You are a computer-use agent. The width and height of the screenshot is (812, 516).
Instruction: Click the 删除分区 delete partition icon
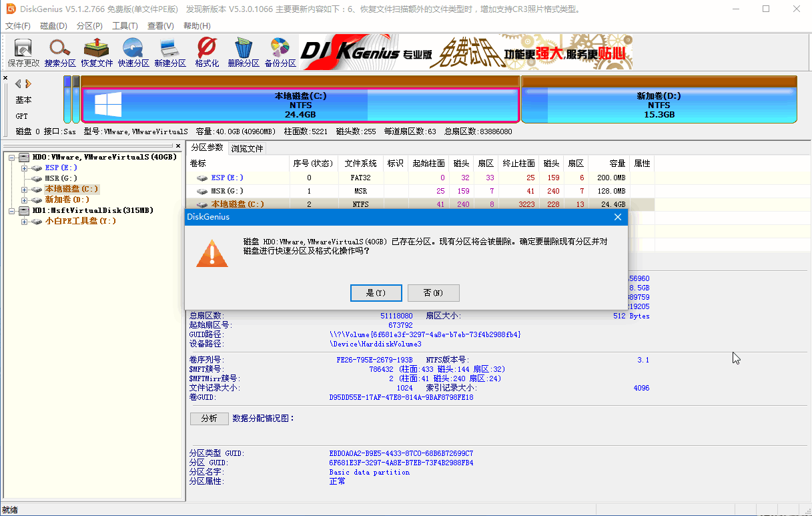(x=243, y=52)
